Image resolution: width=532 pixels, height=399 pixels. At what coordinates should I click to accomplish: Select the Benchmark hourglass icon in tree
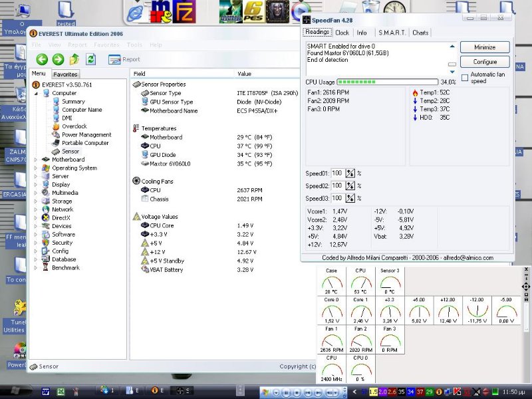[45, 268]
